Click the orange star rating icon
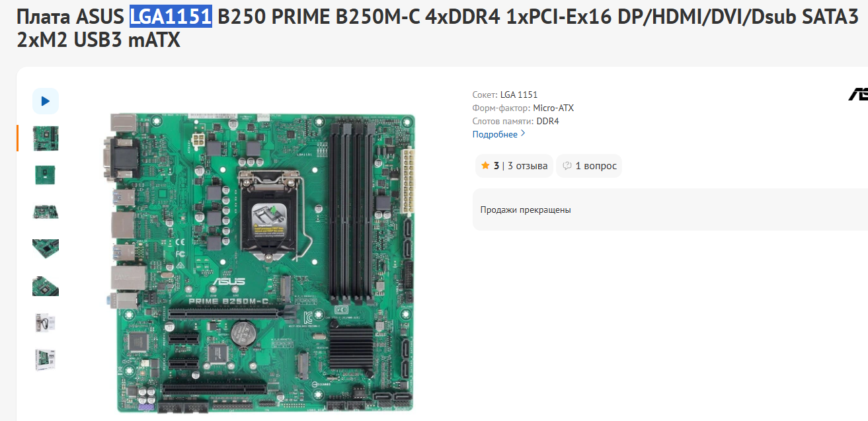This screenshot has width=868, height=421. [x=485, y=166]
